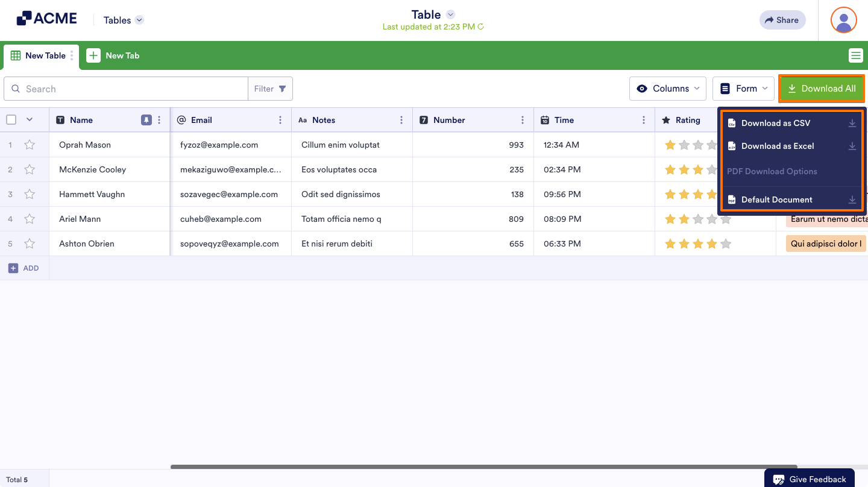Star the Ariel Mann row
The height and width of the screenshot is (487, 868).
tap(29, 219)
